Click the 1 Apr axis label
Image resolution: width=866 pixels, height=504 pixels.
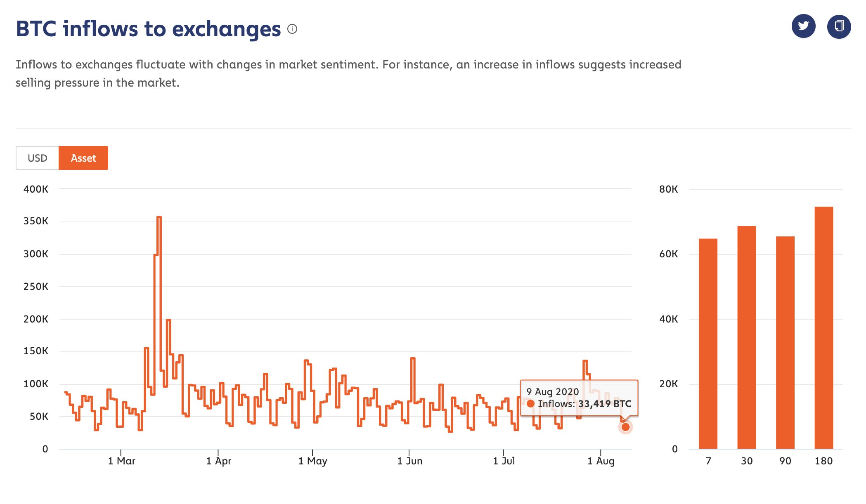pos(219,461)
